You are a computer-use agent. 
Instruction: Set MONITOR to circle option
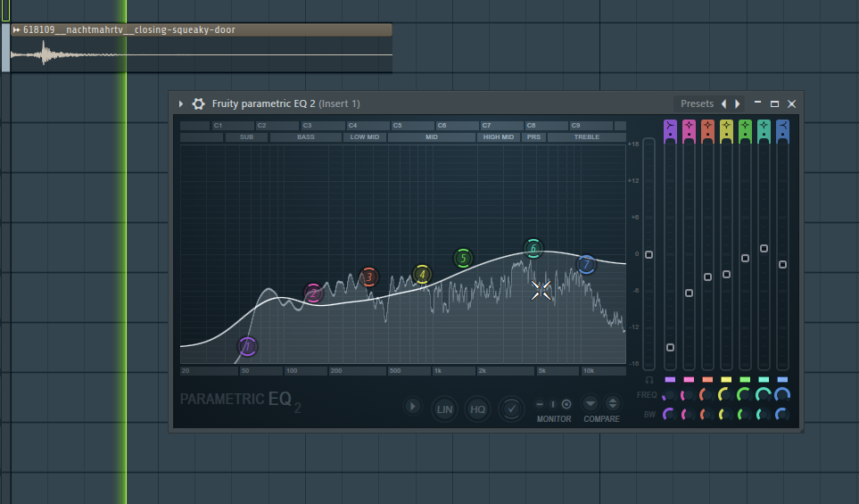coord(566,404)
